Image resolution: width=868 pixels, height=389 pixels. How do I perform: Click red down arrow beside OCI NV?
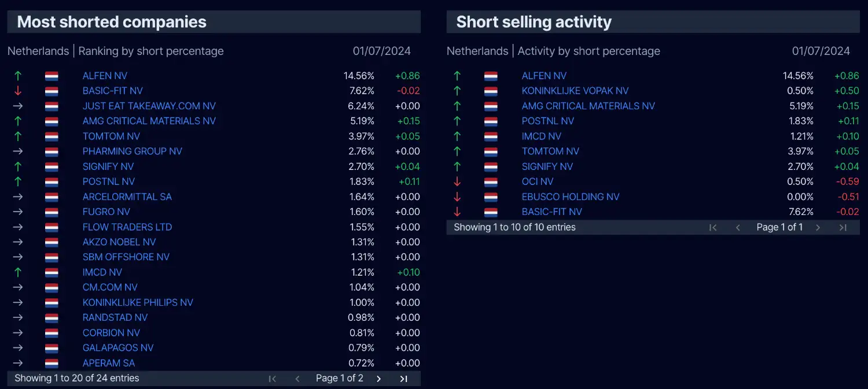[x=457, y=181]
